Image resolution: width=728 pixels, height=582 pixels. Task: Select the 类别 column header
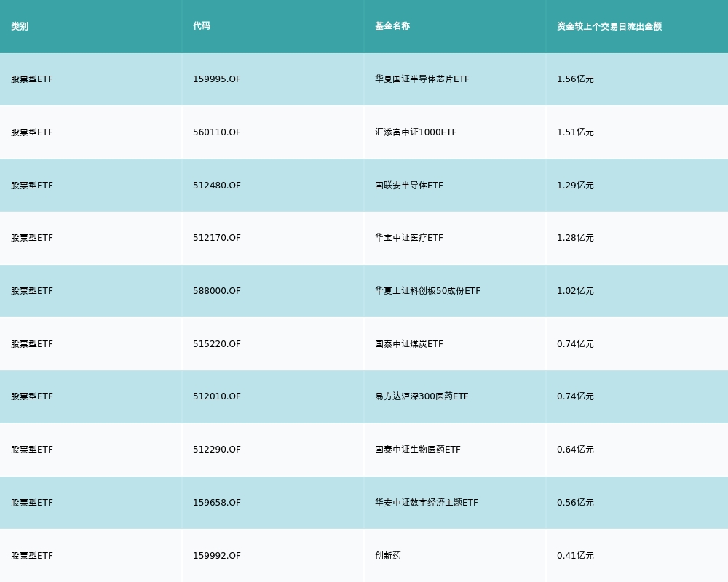[x=20, y=26]
